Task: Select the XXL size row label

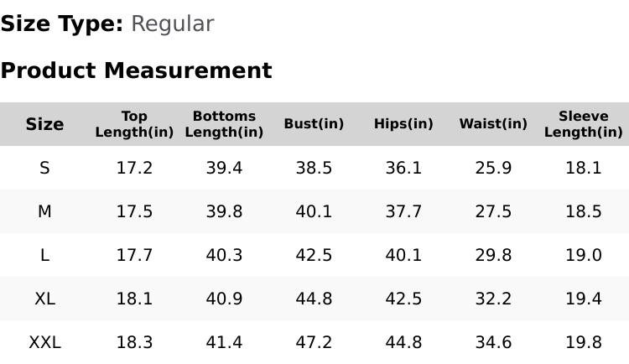Action: (44, 342)
